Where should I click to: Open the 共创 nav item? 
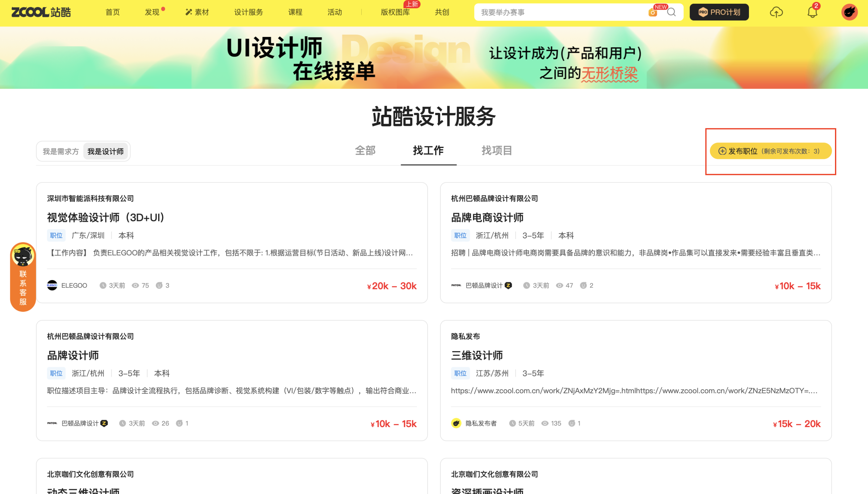tap(442, 12)
